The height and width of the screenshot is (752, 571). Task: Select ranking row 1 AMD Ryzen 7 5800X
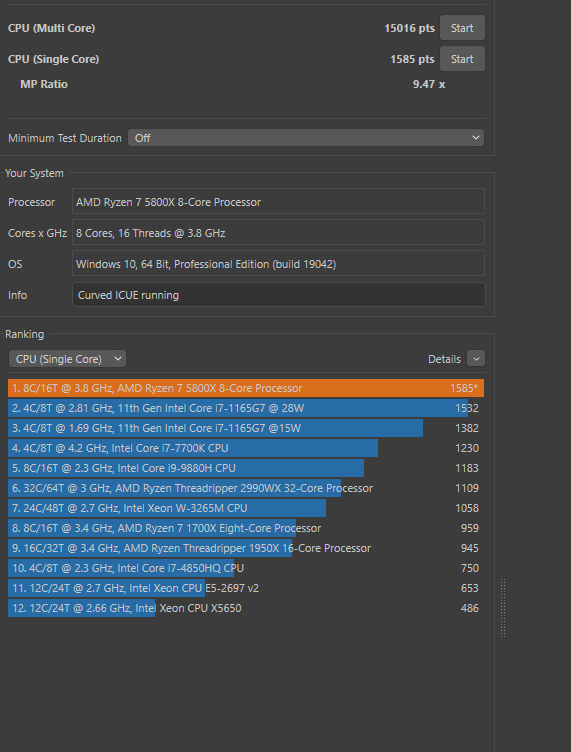point(246,388)
